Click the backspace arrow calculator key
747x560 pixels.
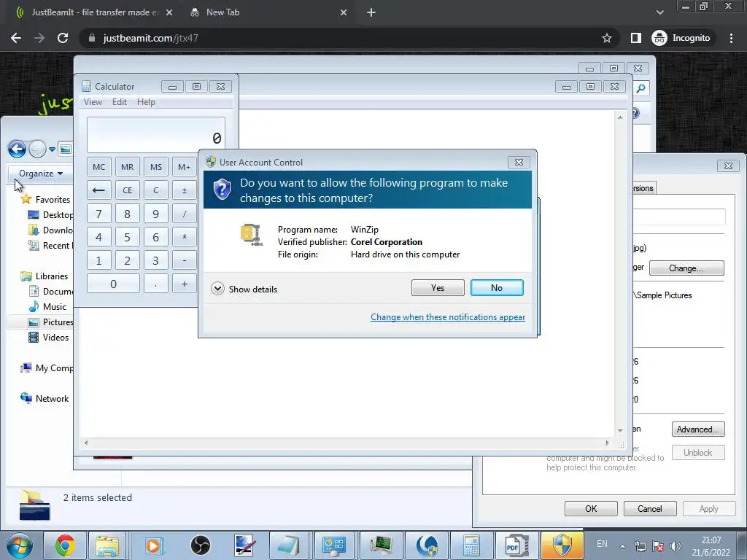98,190
